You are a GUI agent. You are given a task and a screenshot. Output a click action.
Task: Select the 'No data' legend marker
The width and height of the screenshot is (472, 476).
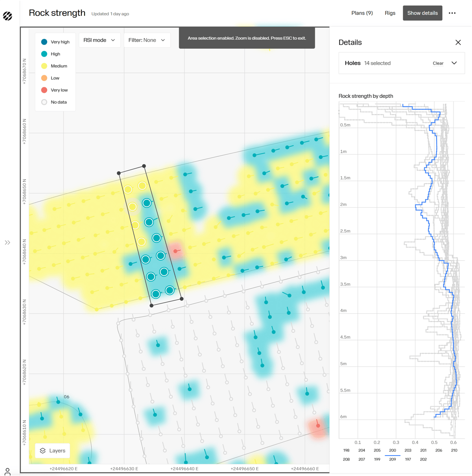44,102
